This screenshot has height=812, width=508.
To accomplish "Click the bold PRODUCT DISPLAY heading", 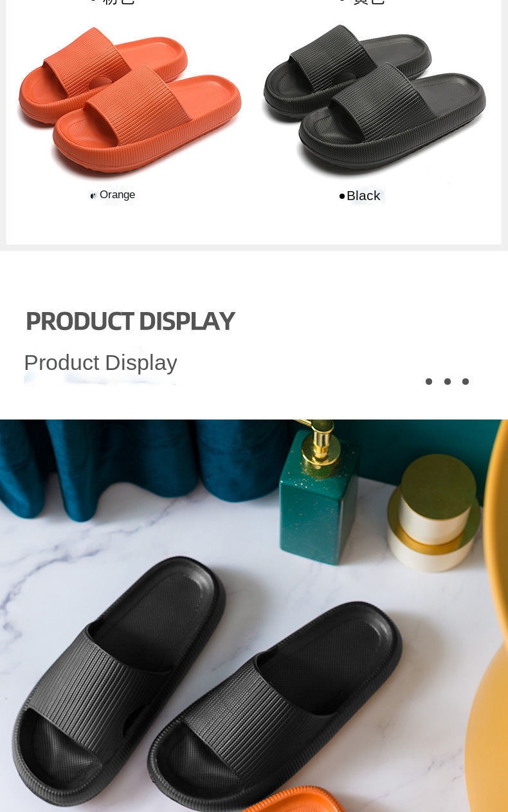I will [x=130, y=321].
